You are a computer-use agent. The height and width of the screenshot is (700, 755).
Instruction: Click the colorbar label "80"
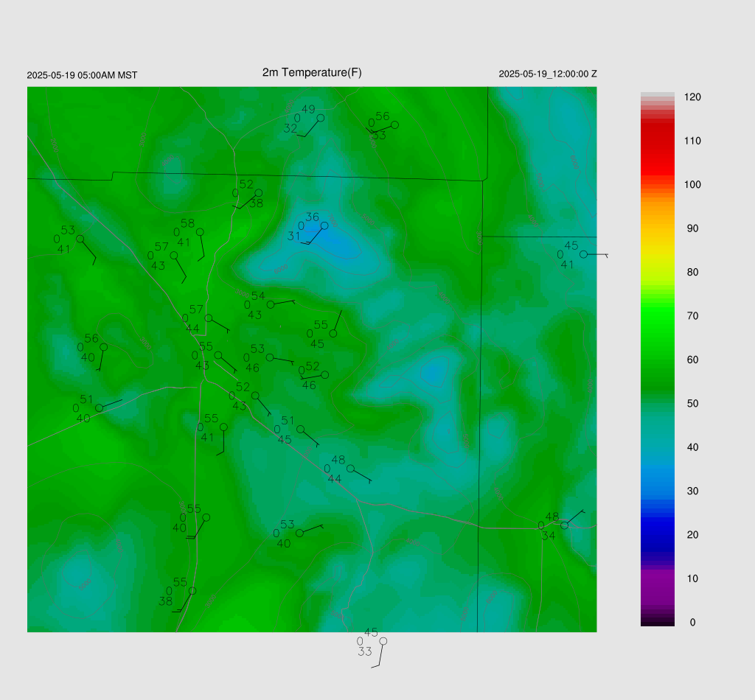coord(692,273)
